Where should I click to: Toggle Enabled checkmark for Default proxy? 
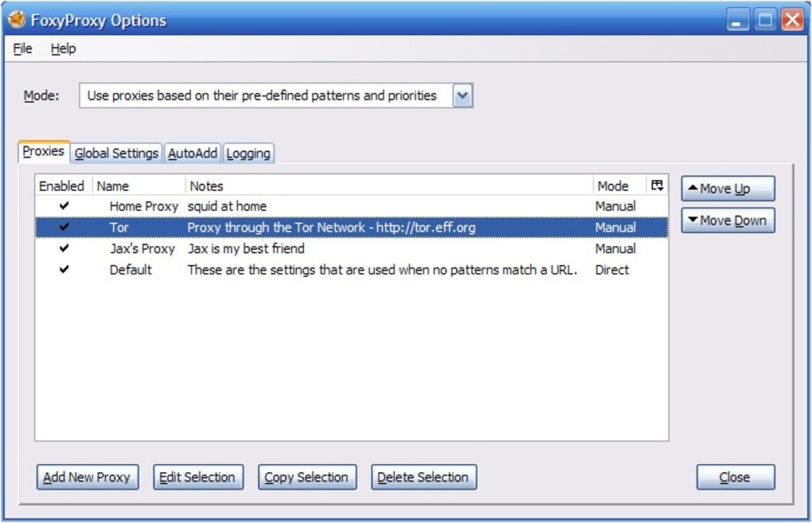coord(64,269)
